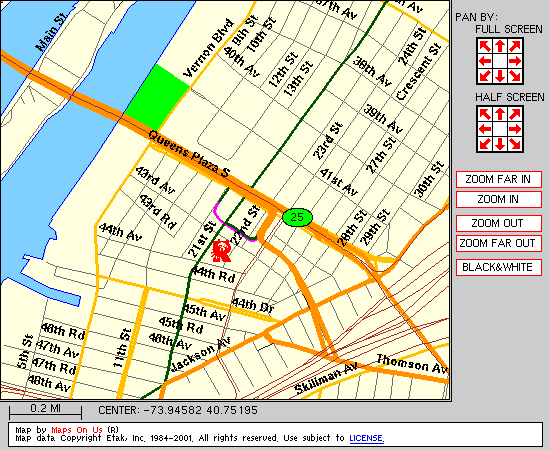Pan half screen diagonally down-left
This screenshot has width=550, height=450.
click(x=485, y=144)
